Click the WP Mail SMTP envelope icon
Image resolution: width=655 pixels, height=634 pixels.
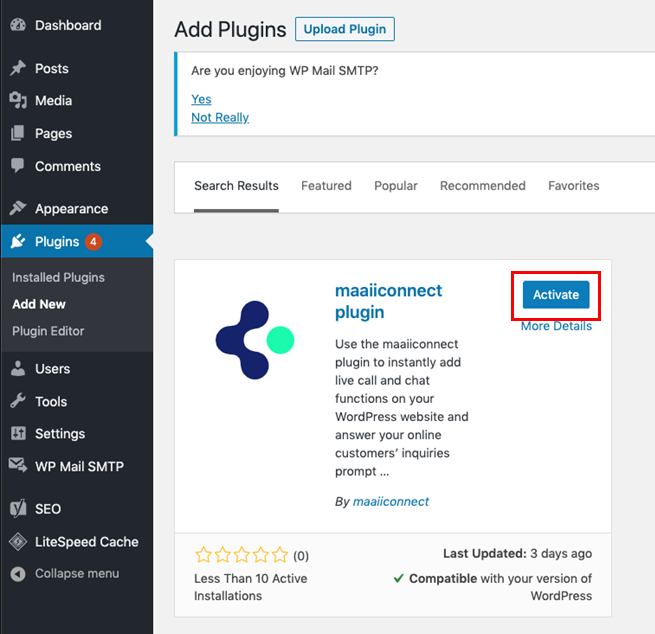(x=18, y=466)
